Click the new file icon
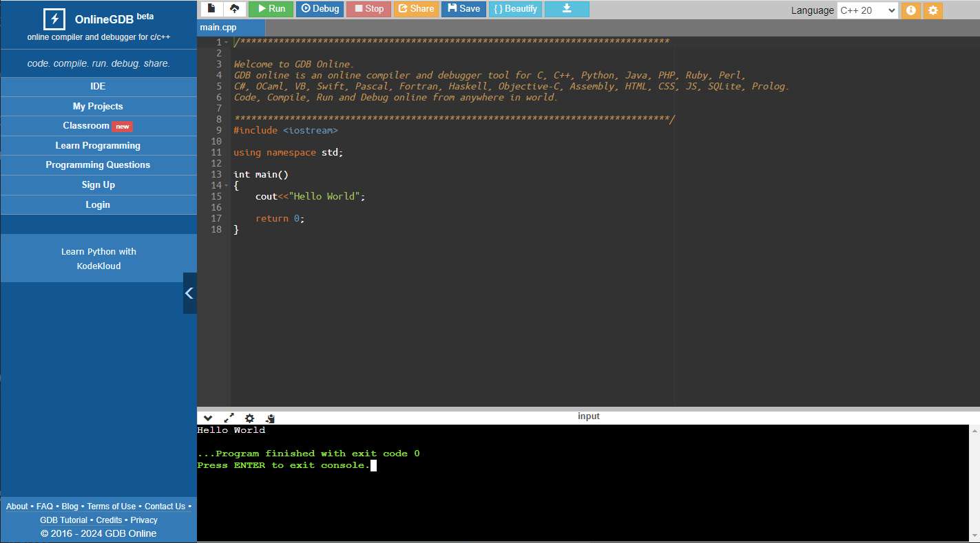 211,9
